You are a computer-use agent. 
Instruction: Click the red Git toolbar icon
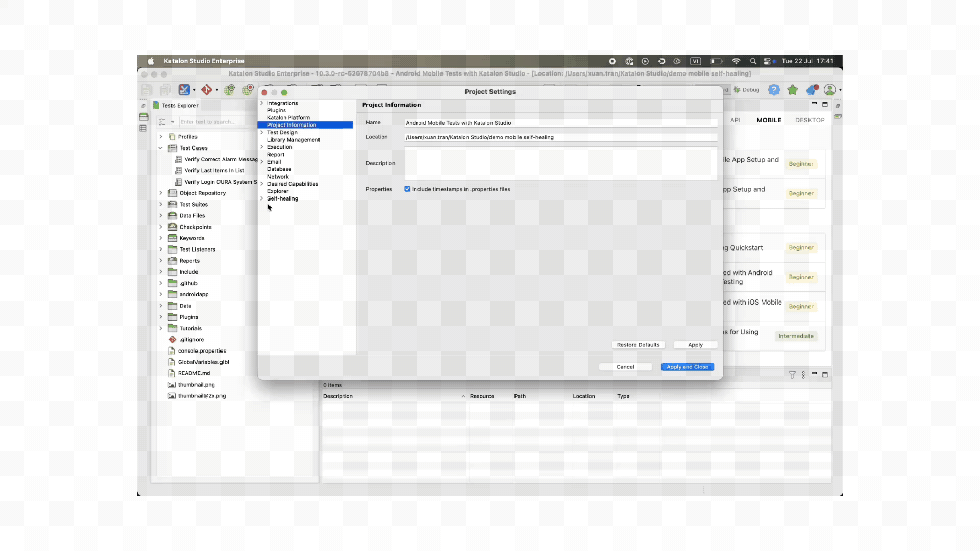tap(206, 90)
